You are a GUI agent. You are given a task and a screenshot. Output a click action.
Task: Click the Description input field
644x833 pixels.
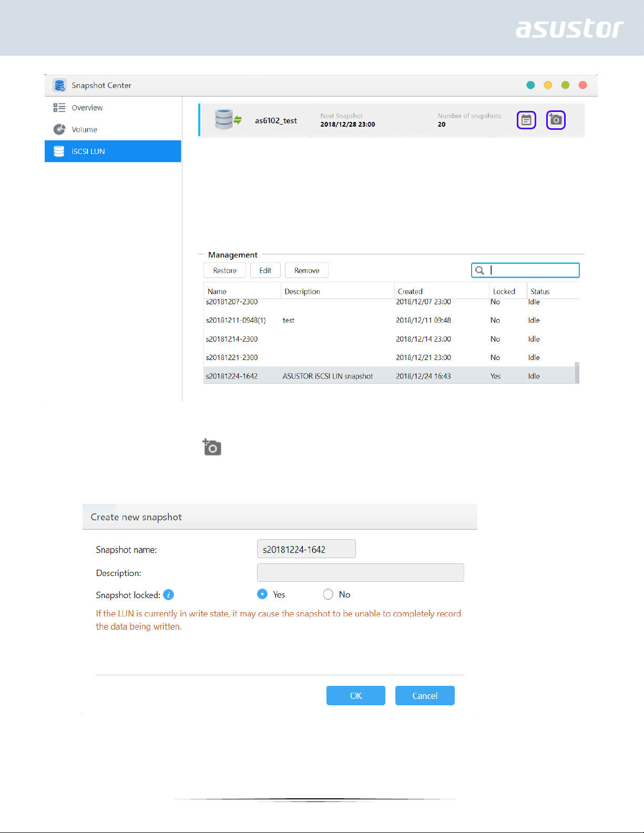tap(360, 572)
